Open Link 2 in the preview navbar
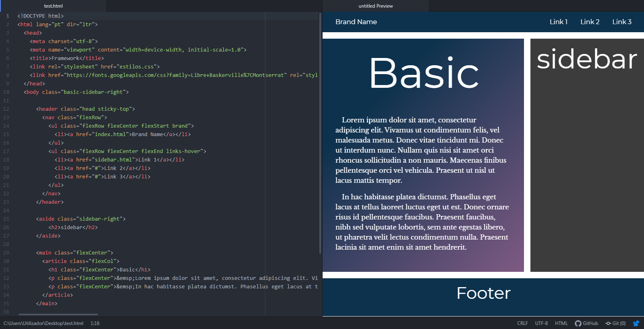 click(x=590, y=22)
